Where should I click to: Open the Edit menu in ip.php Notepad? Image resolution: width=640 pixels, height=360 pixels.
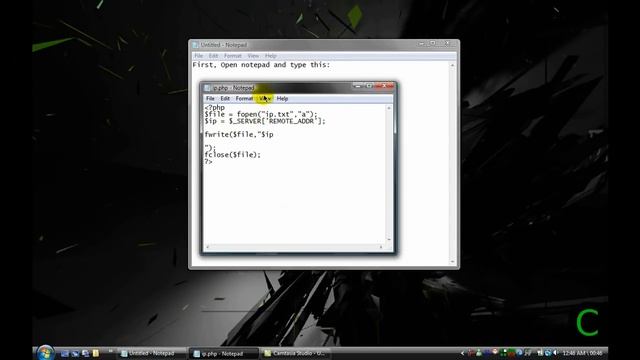point(225,99)
